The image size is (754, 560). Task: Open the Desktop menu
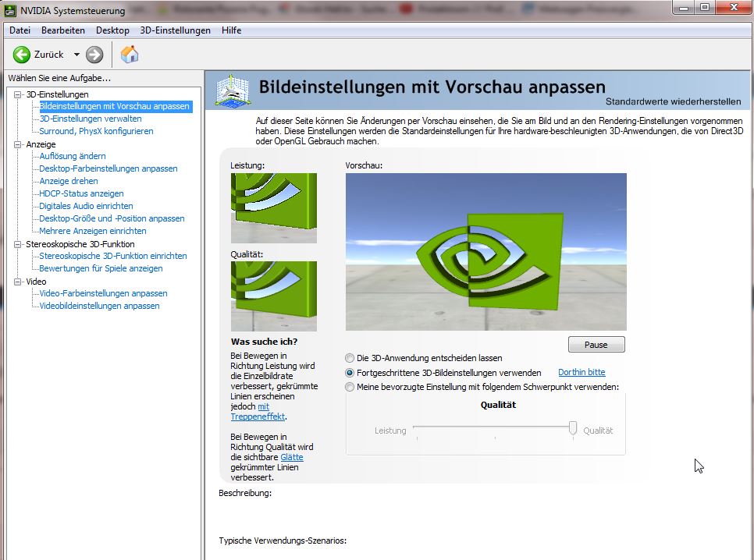click(112, 30)
